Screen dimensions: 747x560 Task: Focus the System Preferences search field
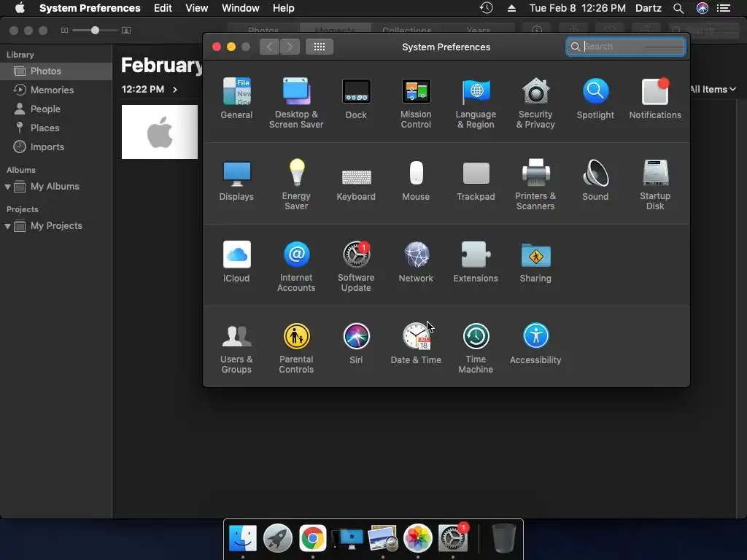tap(625, 47)
